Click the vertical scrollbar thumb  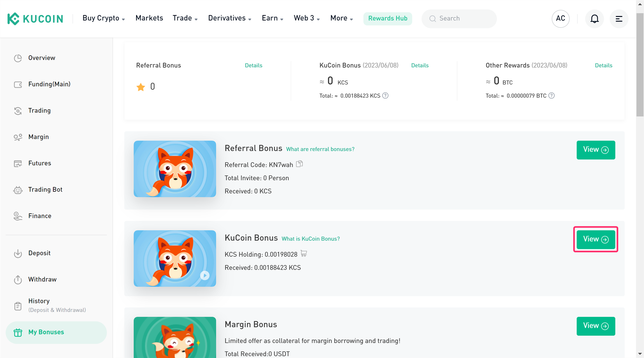(640, 64)
